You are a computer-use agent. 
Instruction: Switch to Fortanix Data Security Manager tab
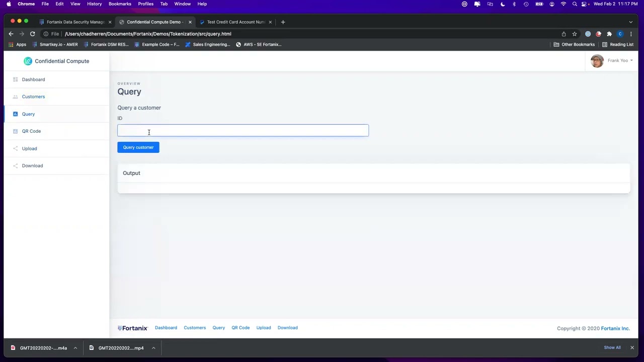[x=75, y=22]
